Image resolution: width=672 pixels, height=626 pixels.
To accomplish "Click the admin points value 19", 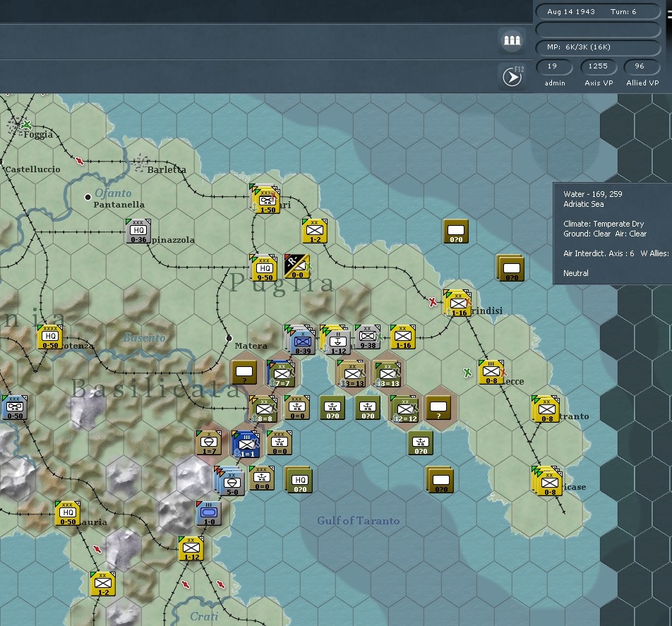I will (x=554, y=66).
